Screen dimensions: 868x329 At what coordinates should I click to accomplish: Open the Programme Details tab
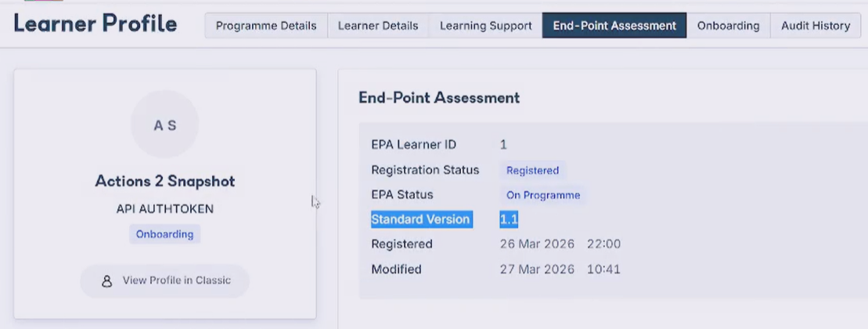tap(266, 26)
